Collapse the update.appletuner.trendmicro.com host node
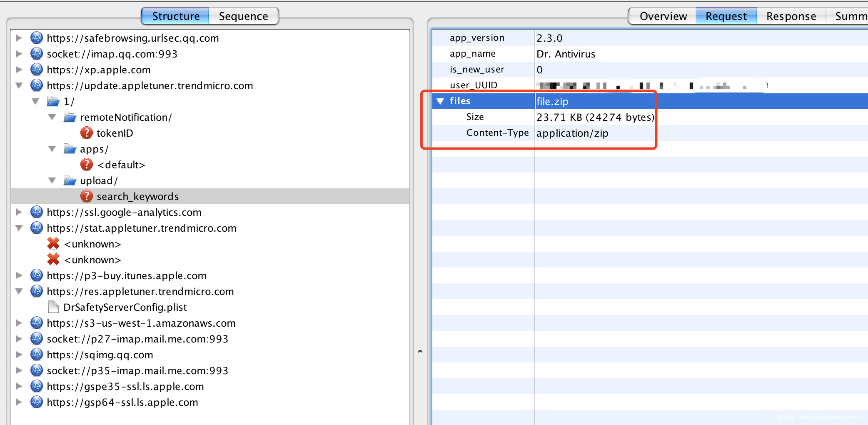The height and width of the screenshot is (425, 868). (19, 85)
